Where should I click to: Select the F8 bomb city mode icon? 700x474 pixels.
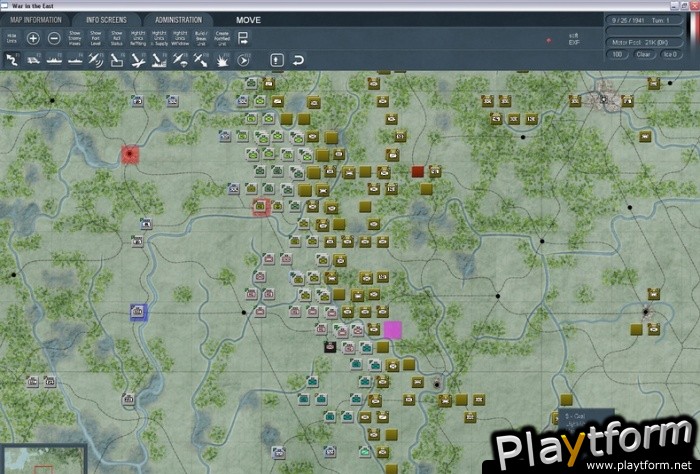point(159,60)
